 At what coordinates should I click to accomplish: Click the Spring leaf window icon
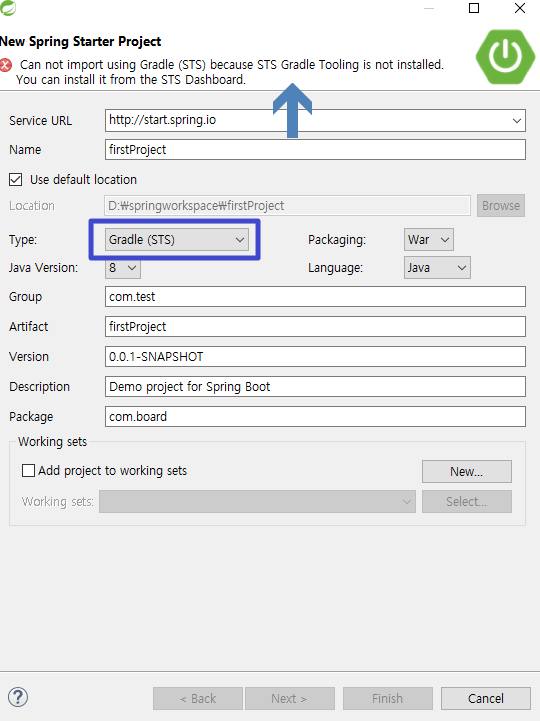pos(8,8)
